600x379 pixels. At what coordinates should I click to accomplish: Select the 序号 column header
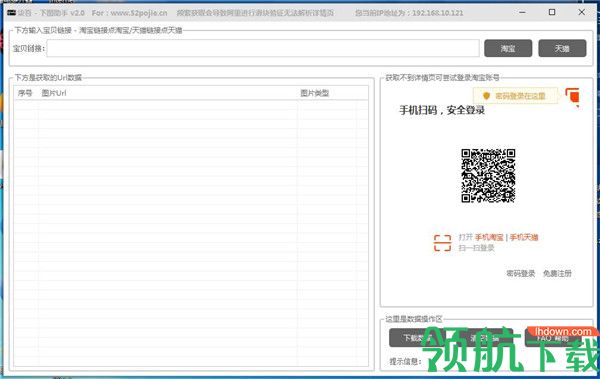click(25, 93)
